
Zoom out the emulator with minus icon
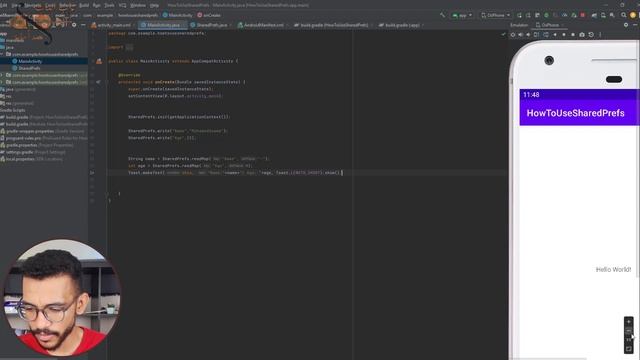(x=629, y=331)
